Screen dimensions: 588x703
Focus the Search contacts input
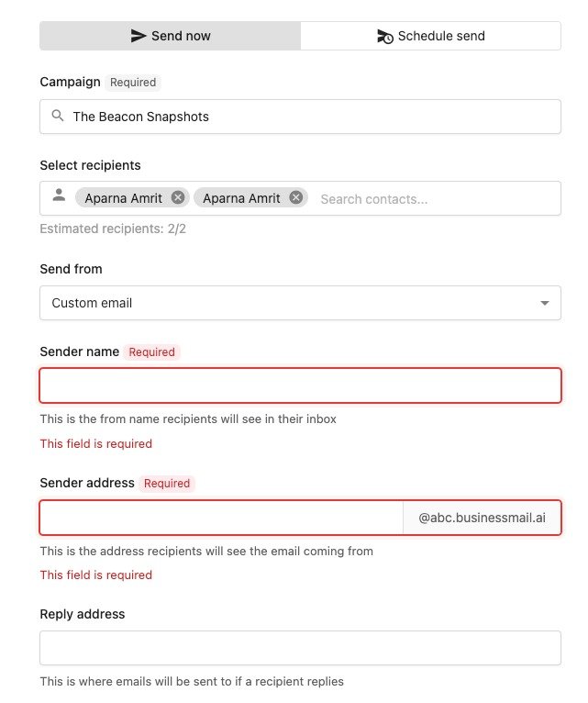431,198
